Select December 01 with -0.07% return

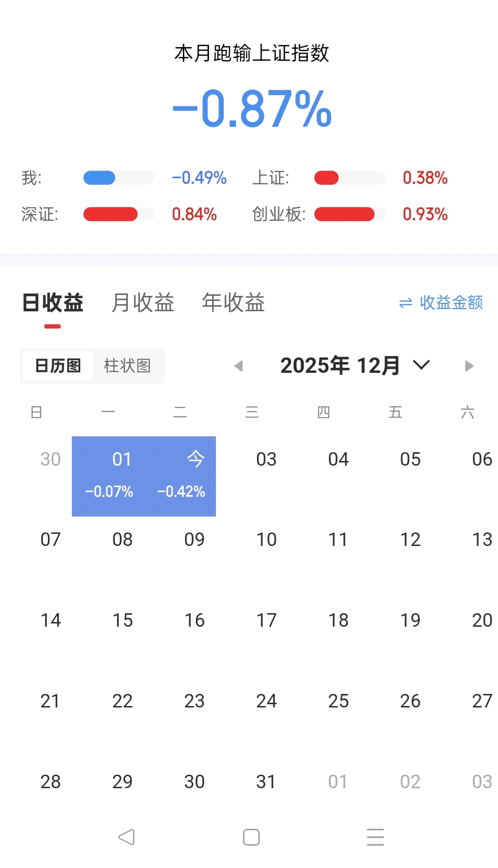coord(108,476)
